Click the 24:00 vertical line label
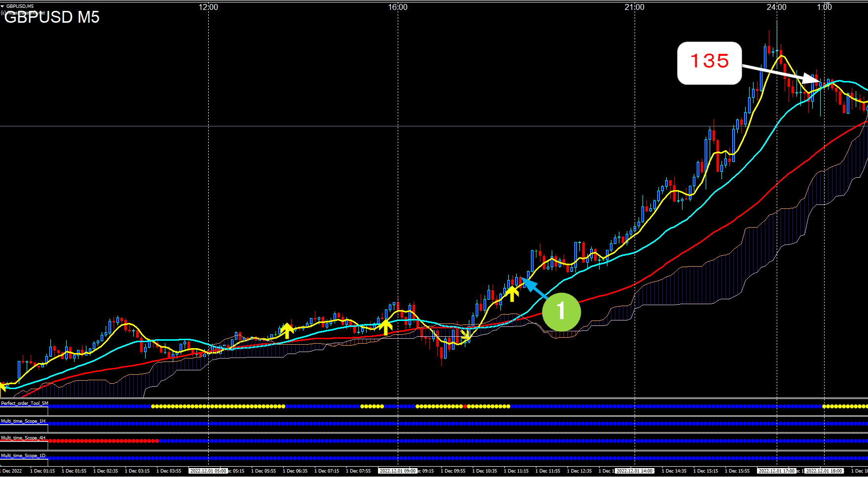The width and height of the screenshot is (868, 477). click(776, 7)
